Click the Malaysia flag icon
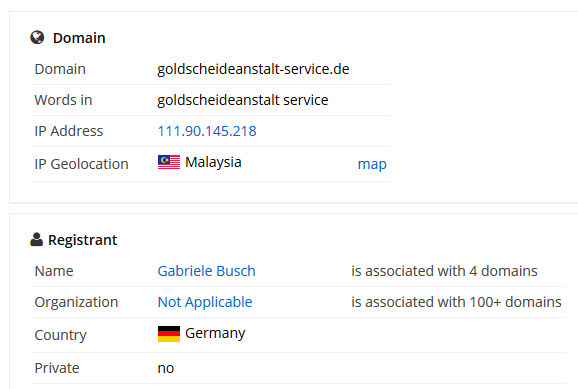The image size is (578, 389). [x=169, y=162]
